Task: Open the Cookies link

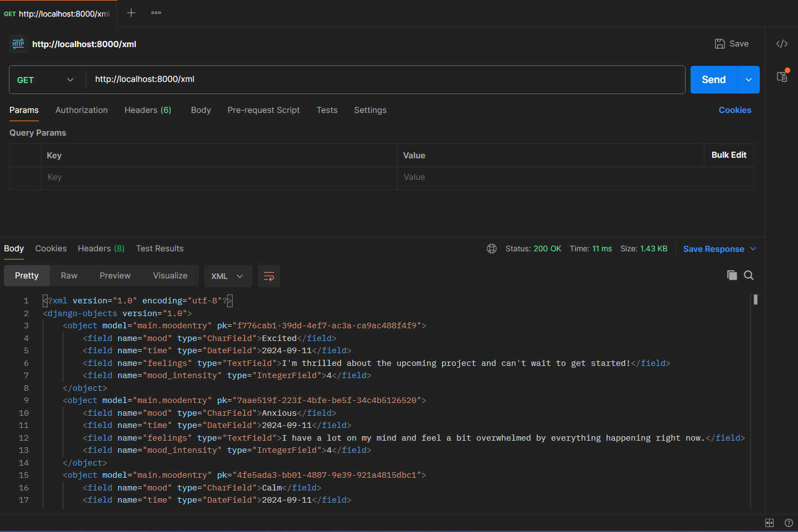Action: pos(735,110)
